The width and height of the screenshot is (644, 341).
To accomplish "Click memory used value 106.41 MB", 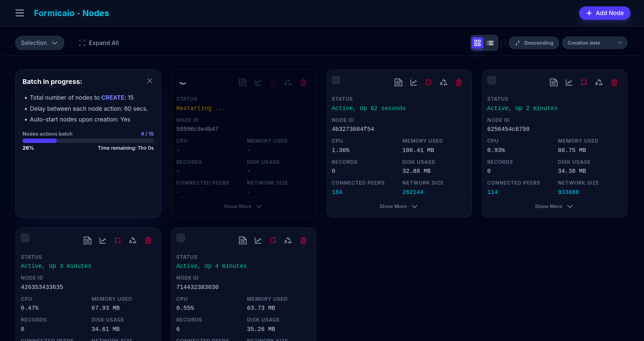I will [418, 150].
